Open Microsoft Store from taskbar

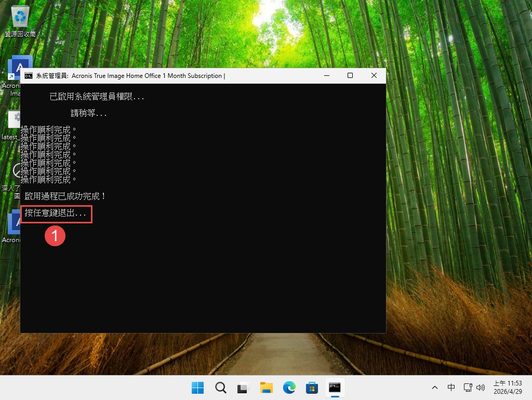(312, 388)
